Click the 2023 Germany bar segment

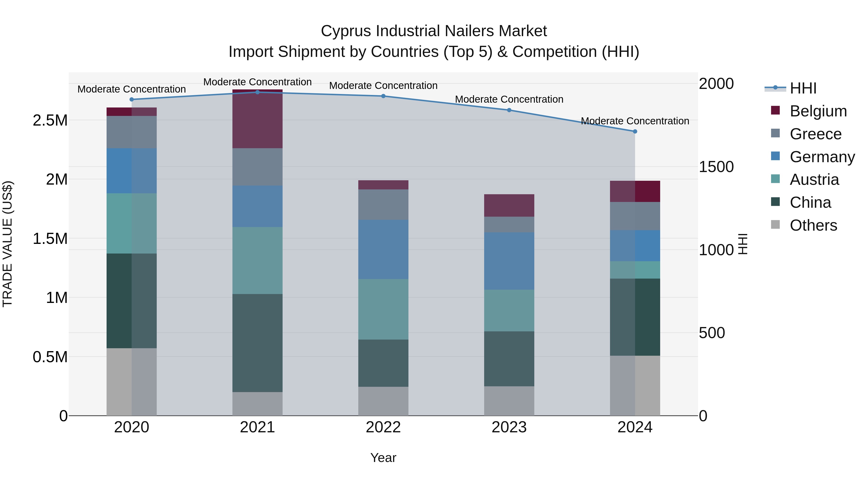(509, 261)
